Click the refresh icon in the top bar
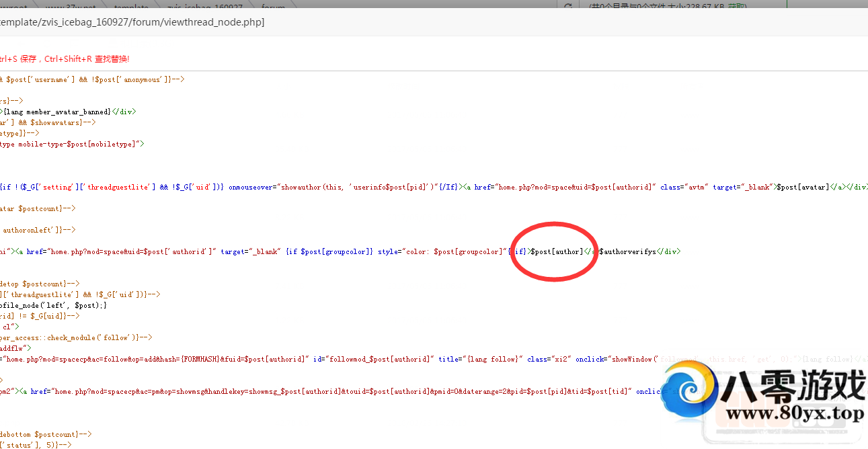The height and width of the screenshot is (449, 868). point(568,7)
